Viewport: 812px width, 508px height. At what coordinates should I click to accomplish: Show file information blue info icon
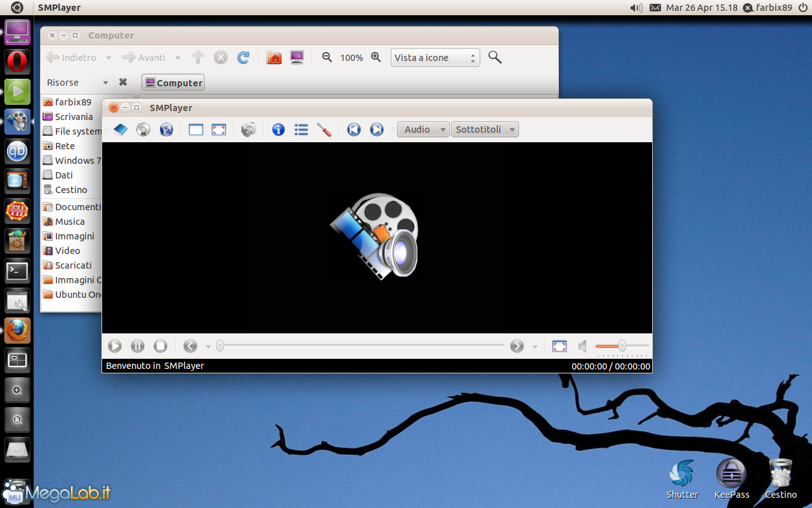278,130
